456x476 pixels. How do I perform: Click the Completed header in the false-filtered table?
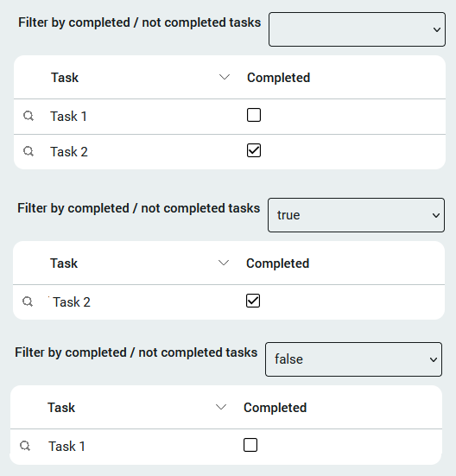click(x=275, y=408)
